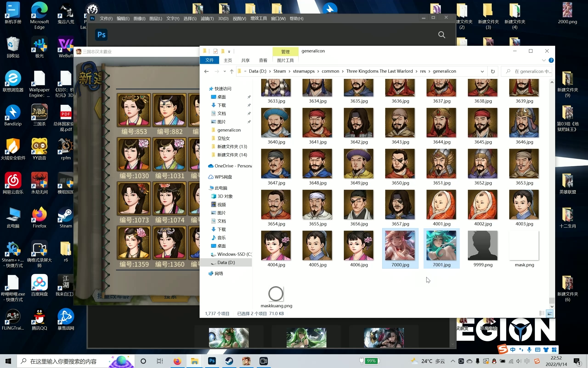Open the Microsoft Edge desktop shortcut
The height and width of the screenshot is (368, 588).
(x=39, y=16)
